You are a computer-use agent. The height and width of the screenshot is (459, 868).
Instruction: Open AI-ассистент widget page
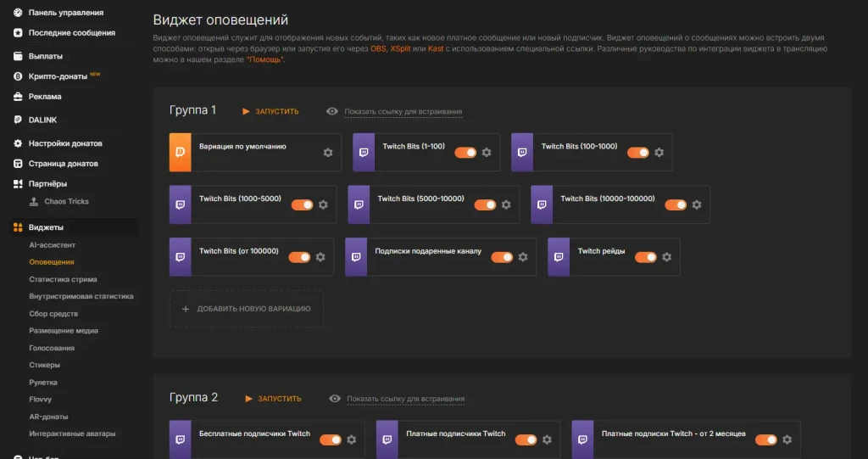tap(52, 245)
